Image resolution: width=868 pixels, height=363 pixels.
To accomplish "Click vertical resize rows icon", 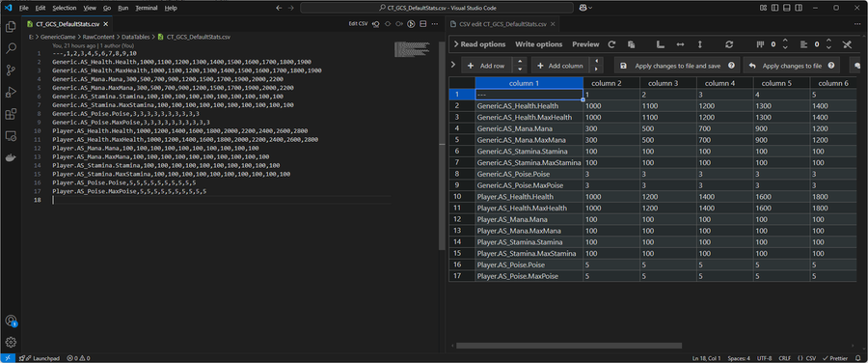I will (x=700, y=44).
